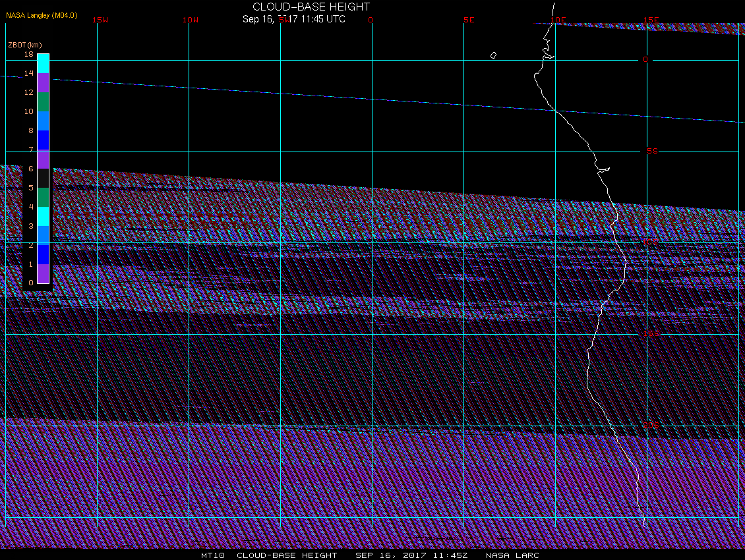
Task: Click the green 10–12 km legend swatch
Action: click(44, 101)
